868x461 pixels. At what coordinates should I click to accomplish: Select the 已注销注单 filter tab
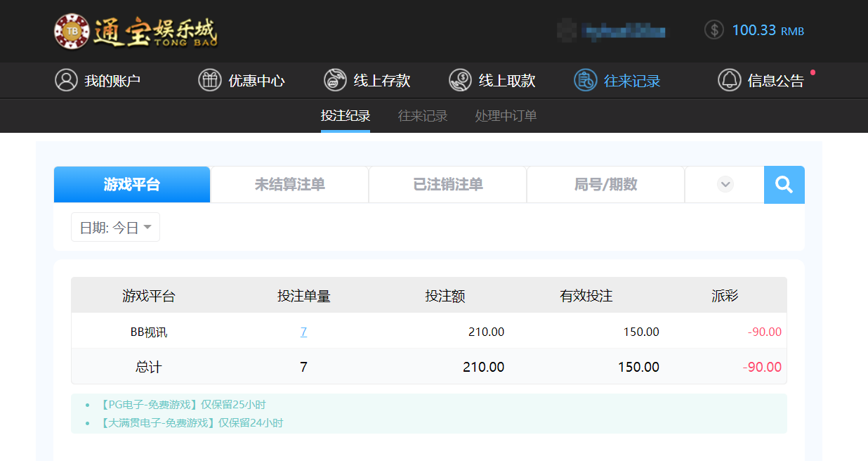pos(447,184)
